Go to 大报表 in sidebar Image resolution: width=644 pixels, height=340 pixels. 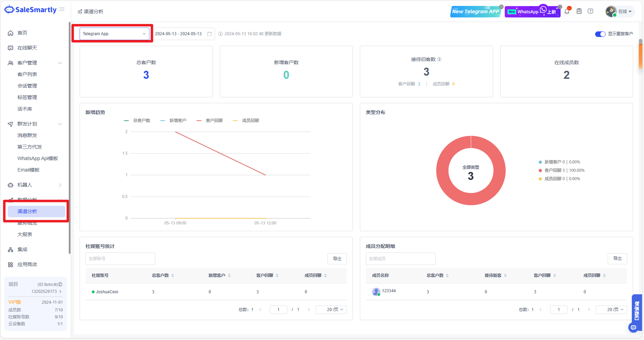click(25, 234)
